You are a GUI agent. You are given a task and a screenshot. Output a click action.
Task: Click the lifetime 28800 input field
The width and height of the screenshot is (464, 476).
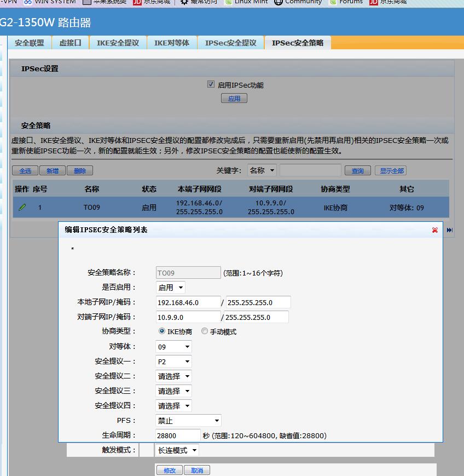click(x=178, y=435)
